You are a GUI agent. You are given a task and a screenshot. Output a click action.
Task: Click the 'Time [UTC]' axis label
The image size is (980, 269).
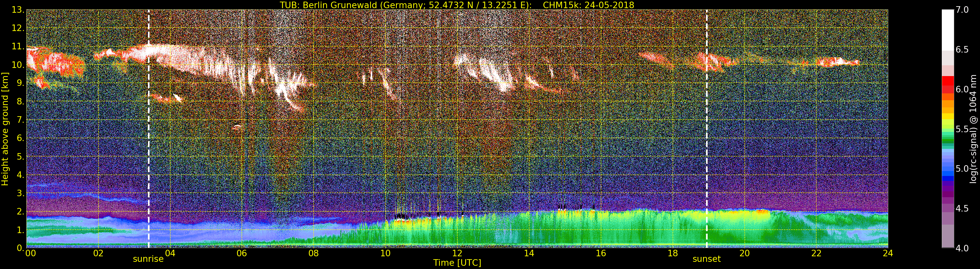[457, 262]
